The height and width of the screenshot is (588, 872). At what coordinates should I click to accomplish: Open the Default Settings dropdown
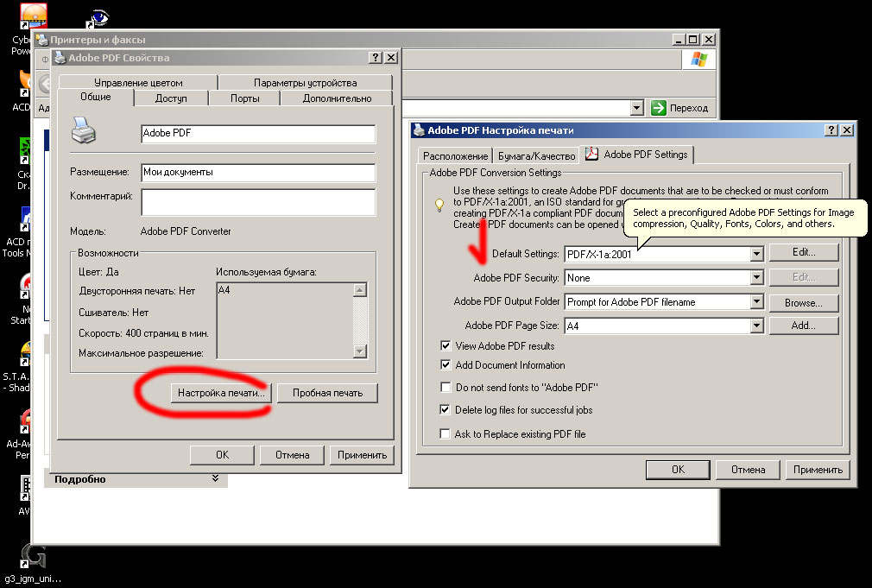(x=756, y=254)
